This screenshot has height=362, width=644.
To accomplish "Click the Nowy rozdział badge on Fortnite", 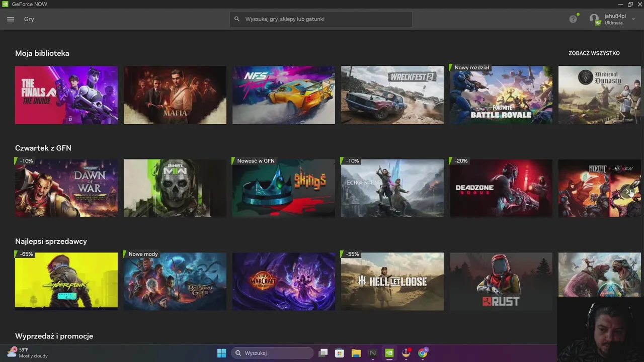I will (x=471, y=67).
